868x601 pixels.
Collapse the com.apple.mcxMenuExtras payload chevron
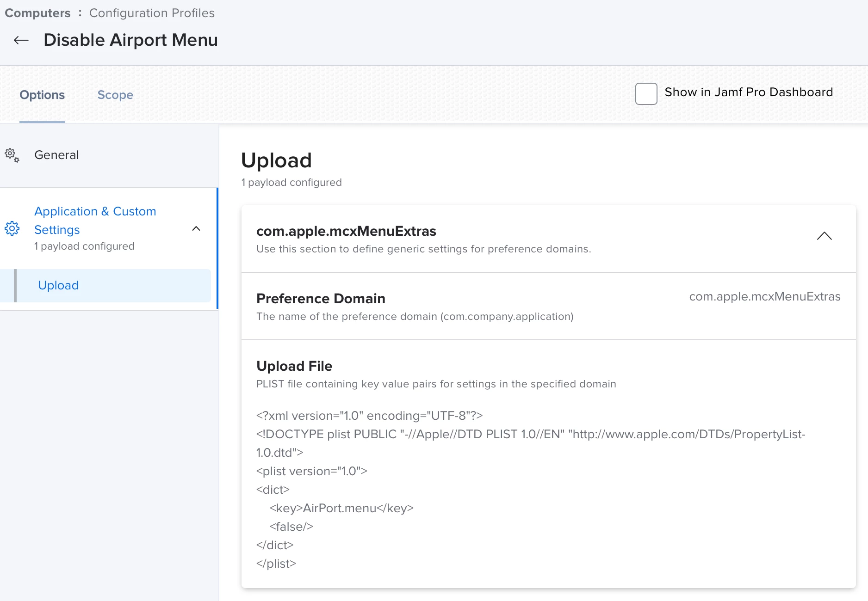[824, 236]
